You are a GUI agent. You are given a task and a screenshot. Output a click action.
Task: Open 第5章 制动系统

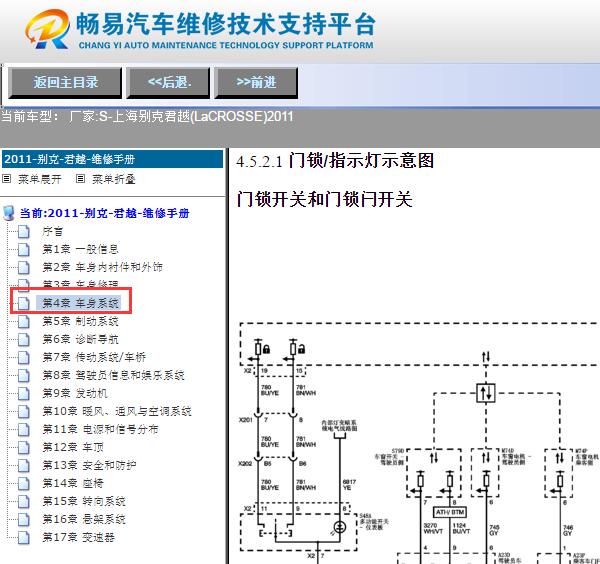click(80, 321)
